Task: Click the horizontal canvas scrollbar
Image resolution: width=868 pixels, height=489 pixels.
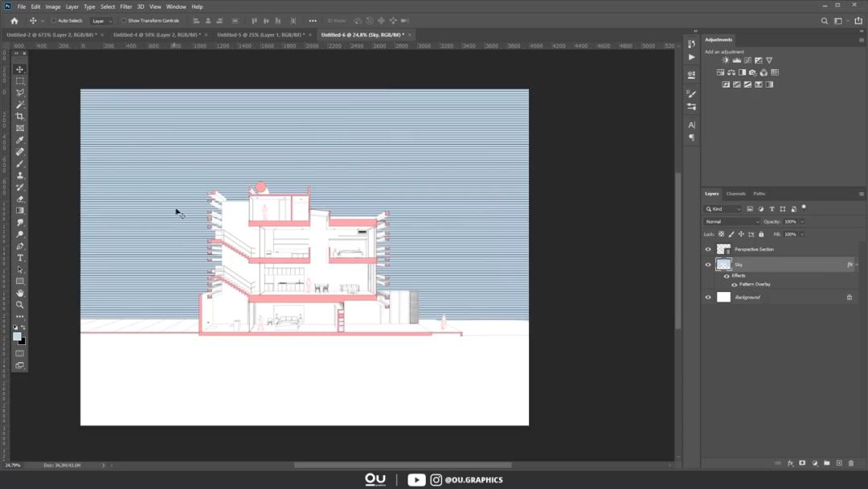Action: pos(403,465)
